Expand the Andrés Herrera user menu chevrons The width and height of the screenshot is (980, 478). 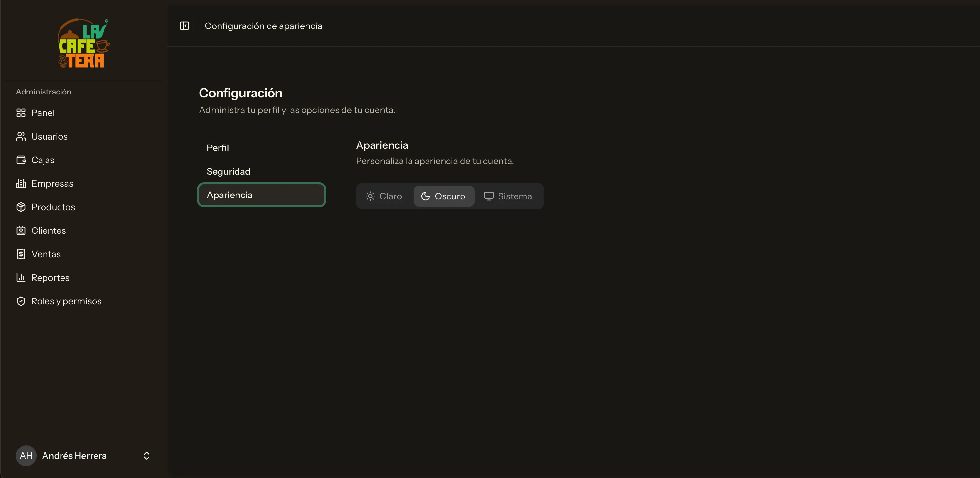click(x=147, y=456)
